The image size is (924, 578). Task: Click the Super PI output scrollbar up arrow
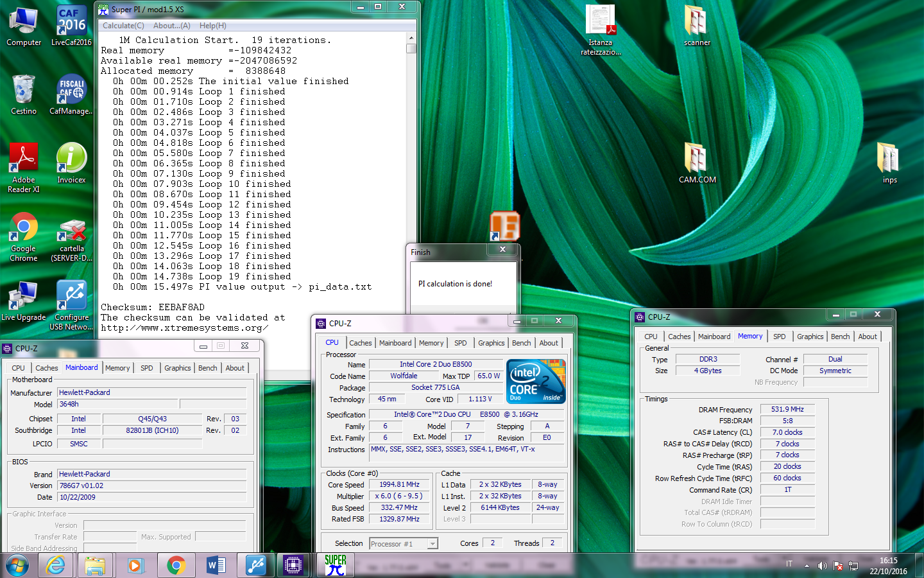[x=411, y=38]
